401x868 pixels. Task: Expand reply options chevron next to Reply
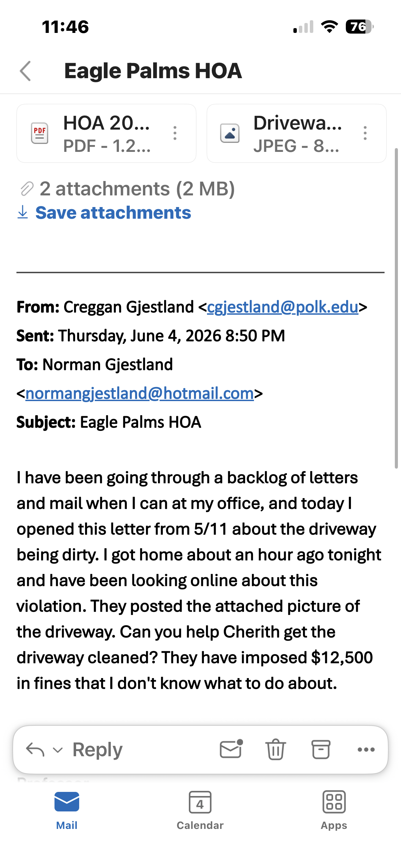[58, 750]
